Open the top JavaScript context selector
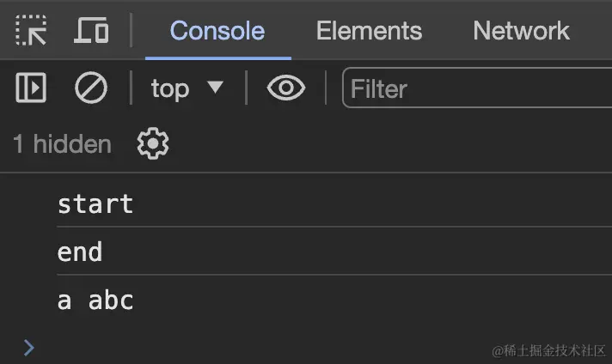This screenshot has height=364, width=612. click(x=187, y=88)
